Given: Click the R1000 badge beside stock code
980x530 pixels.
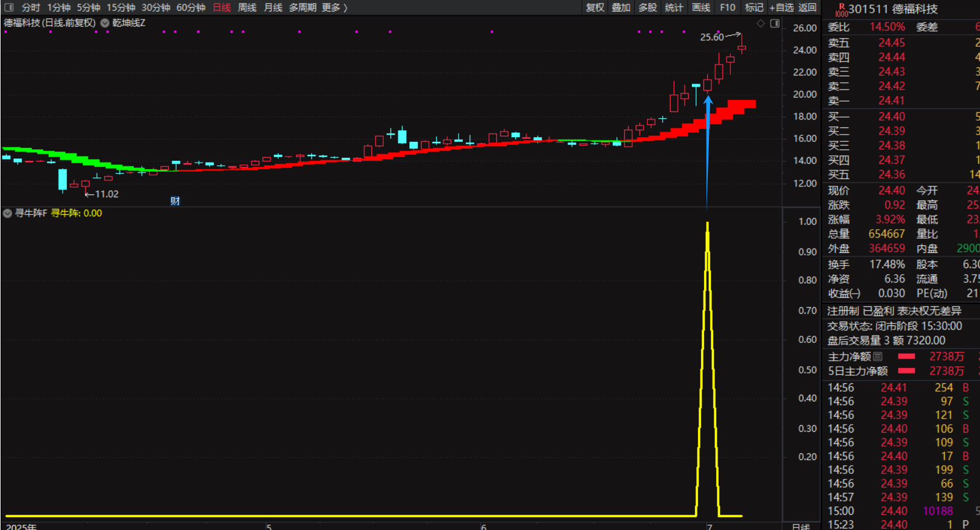Looking at the screenshot, I should 841,10.
